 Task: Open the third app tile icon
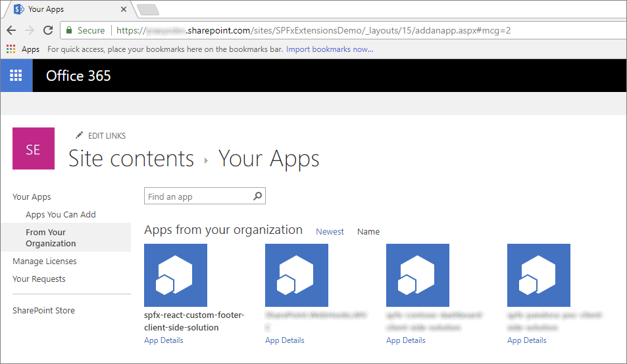tap(418, 275)
